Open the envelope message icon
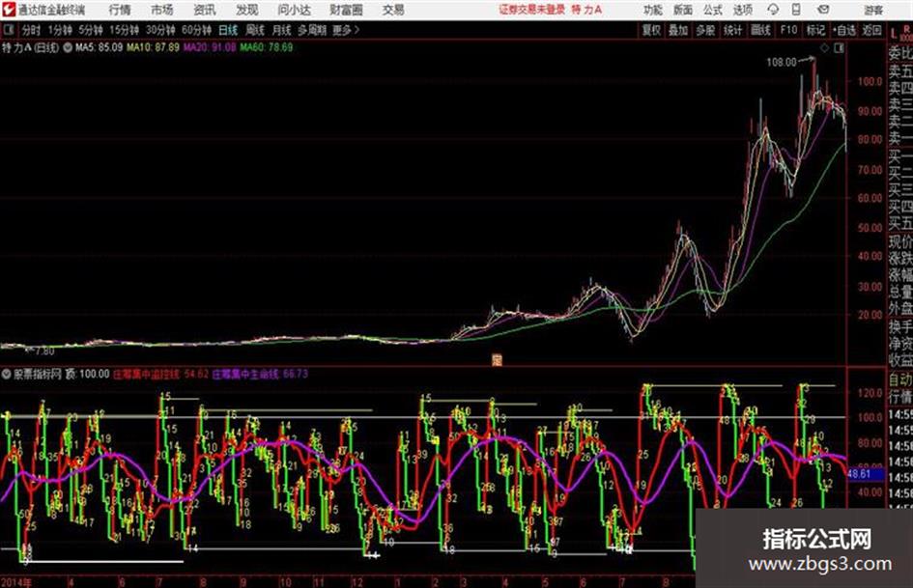This screenshot has height=588, width=913. tap(823, 10)
